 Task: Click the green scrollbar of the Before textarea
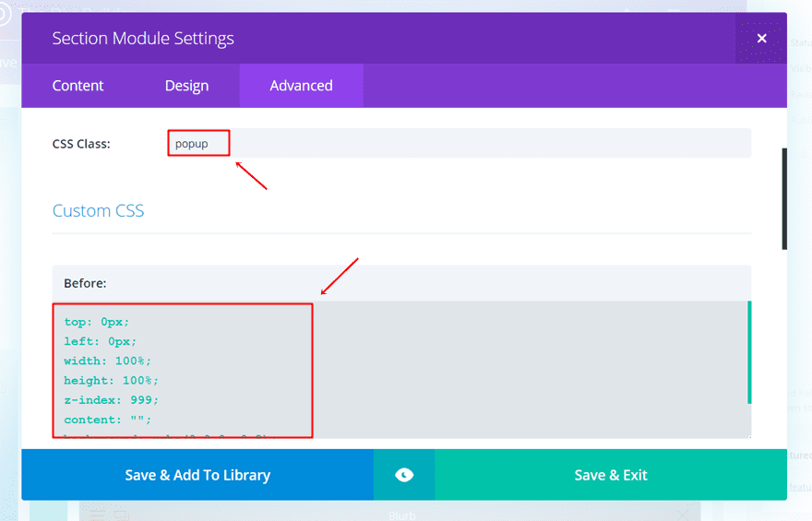(x=749, y=352)
